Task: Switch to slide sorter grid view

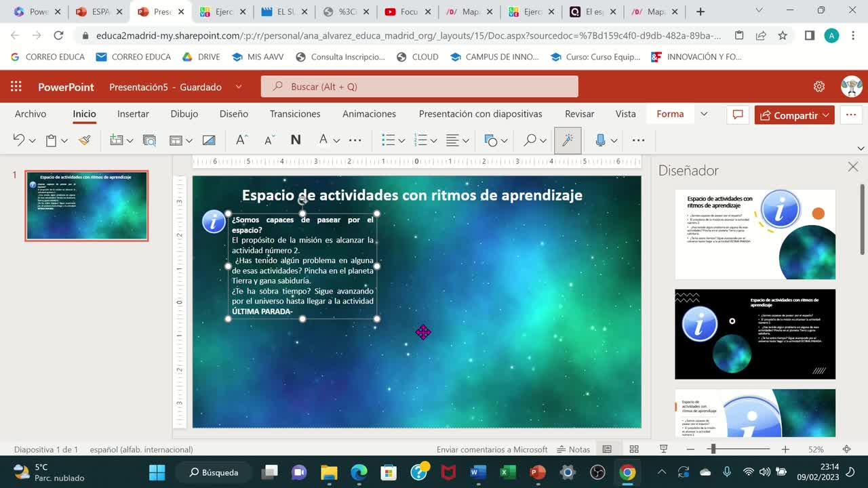Action: 634,449
